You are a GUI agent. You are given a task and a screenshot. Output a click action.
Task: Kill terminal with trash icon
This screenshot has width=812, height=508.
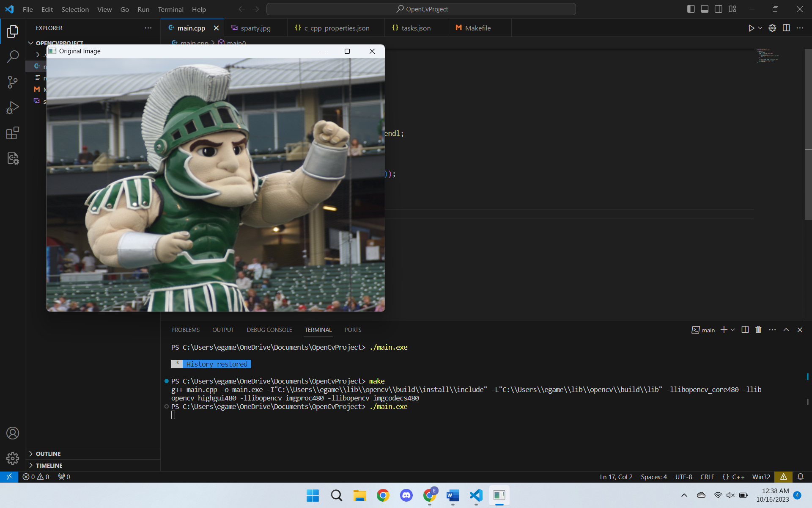[758, 330]
